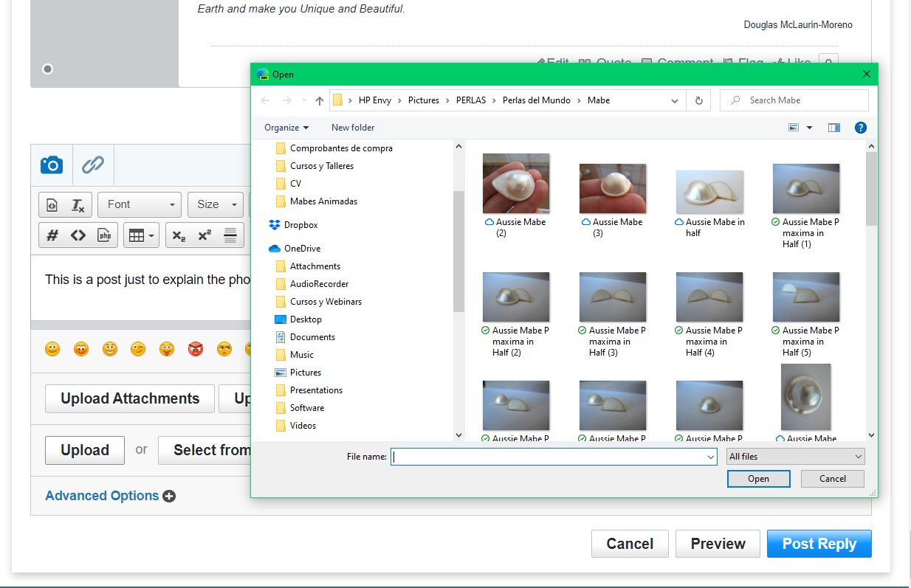Click Upload Attachments button

(130, 398)
